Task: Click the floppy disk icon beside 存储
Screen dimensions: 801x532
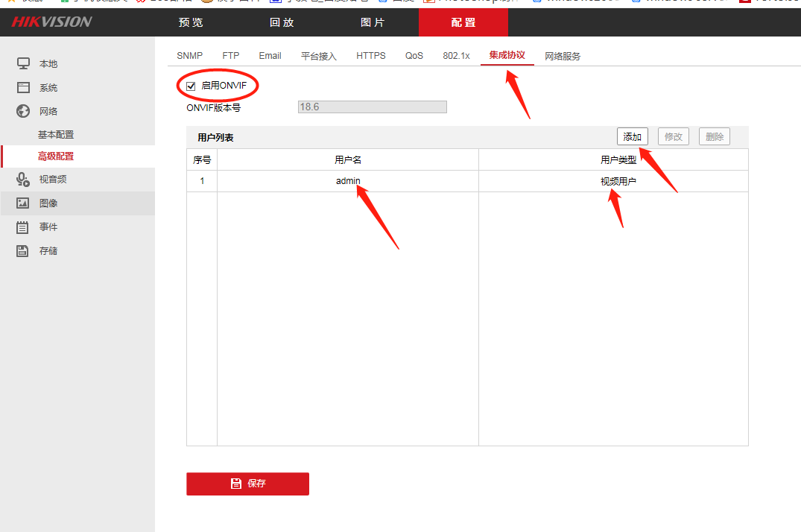Action: pos(23,251)
